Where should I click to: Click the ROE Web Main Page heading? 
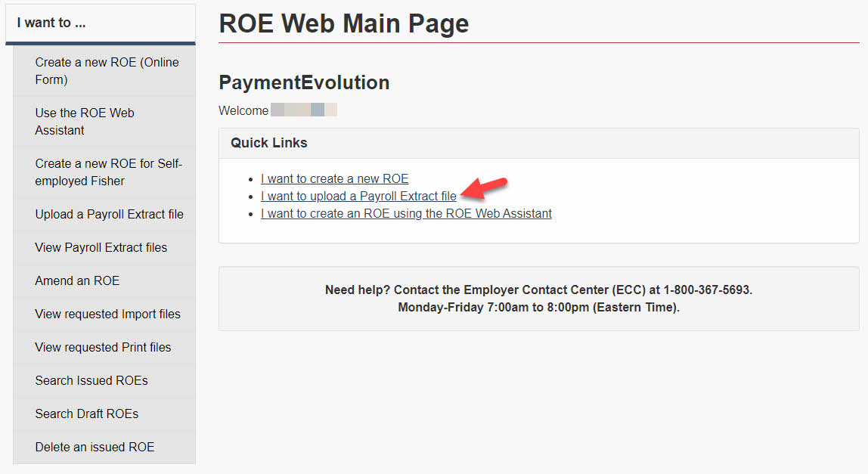click(x=343, y=23)
